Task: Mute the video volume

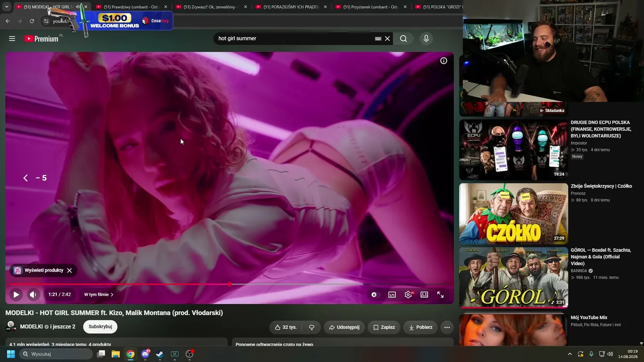Action: point(33,295)
